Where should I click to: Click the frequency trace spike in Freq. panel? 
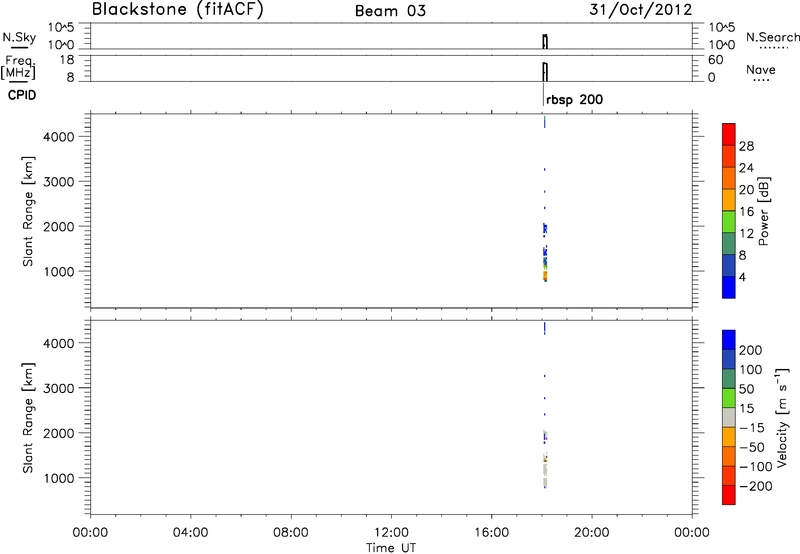pyautogui.click(x=545, y=71)
